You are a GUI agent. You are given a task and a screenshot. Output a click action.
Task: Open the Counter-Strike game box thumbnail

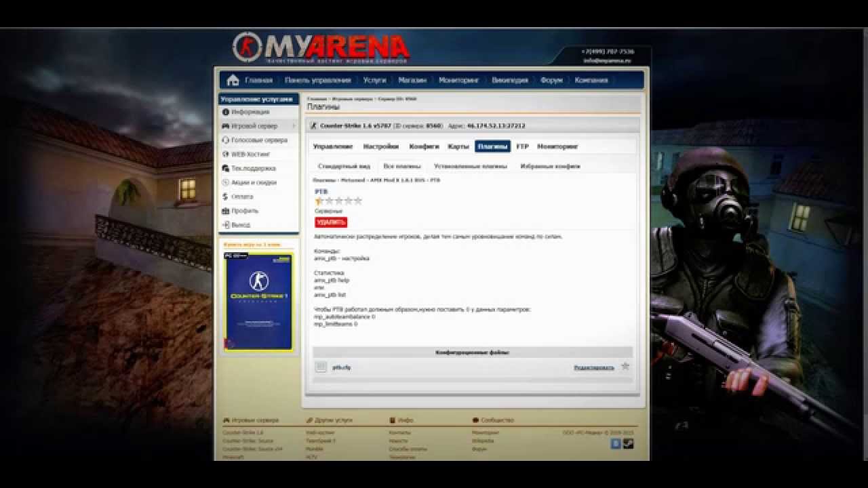[259, 302]
